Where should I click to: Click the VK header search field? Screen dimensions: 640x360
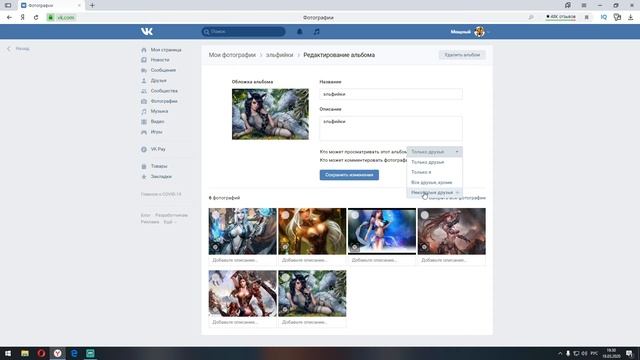(x=243, y=31)
